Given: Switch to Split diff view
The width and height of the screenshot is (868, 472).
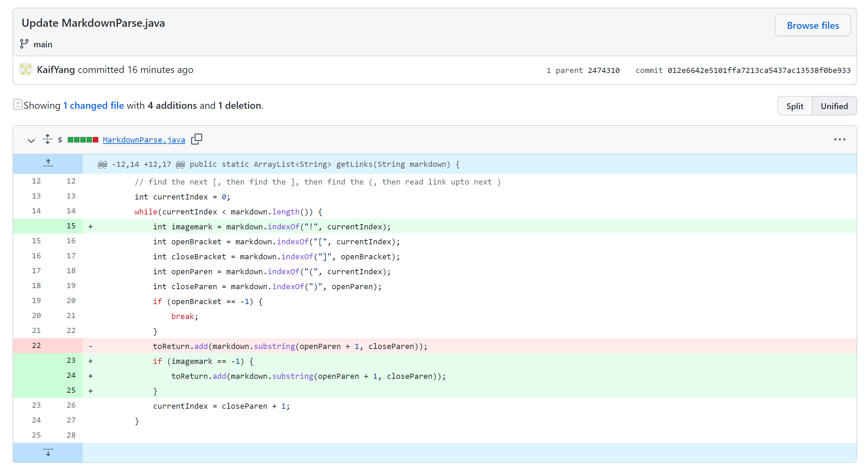Looking at the screenshot, I should [794, 106].
